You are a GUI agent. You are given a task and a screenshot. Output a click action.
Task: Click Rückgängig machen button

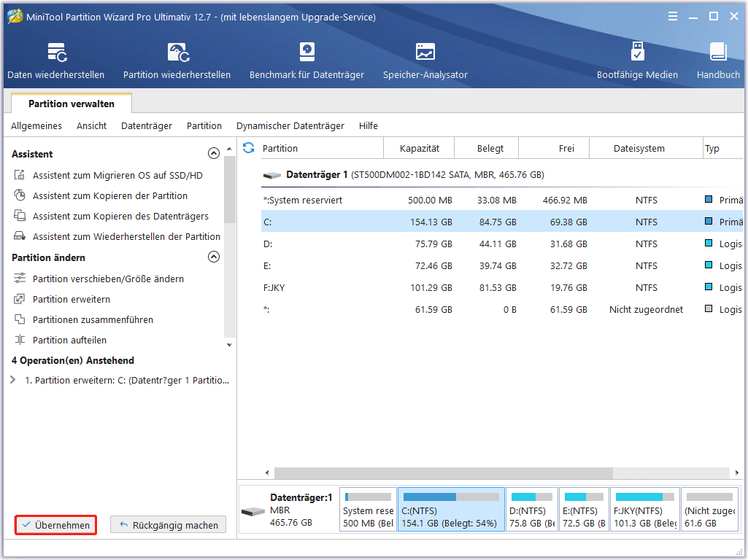pyautogui.click(x=168, y=525)
